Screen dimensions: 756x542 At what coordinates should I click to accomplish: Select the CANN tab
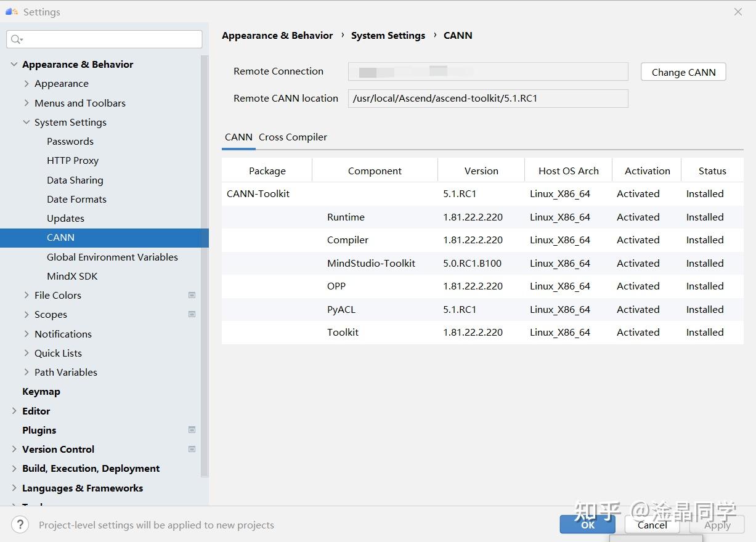point(238,137)
